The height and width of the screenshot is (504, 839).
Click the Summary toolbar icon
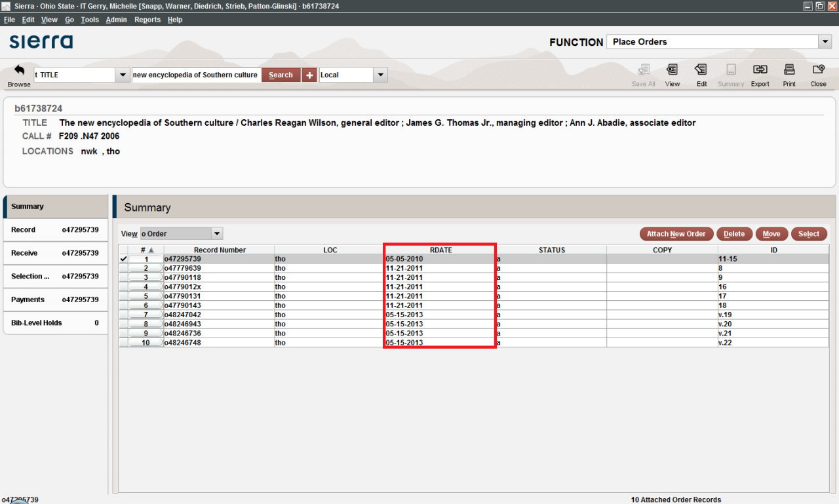pyautogui.click(x=731, y=69)
